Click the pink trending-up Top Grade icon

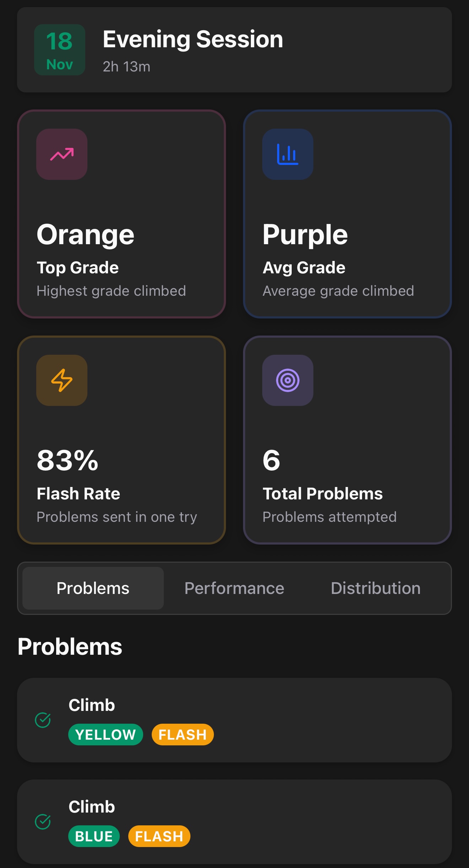62,154
